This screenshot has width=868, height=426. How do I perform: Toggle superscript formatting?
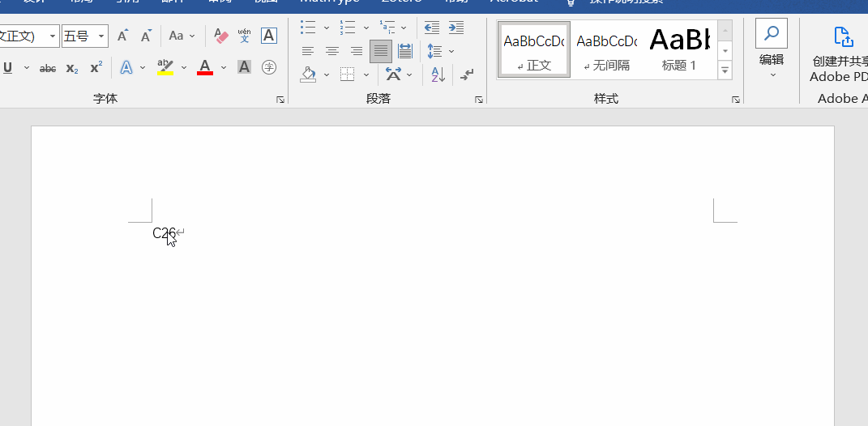click(x=96, y=67)
